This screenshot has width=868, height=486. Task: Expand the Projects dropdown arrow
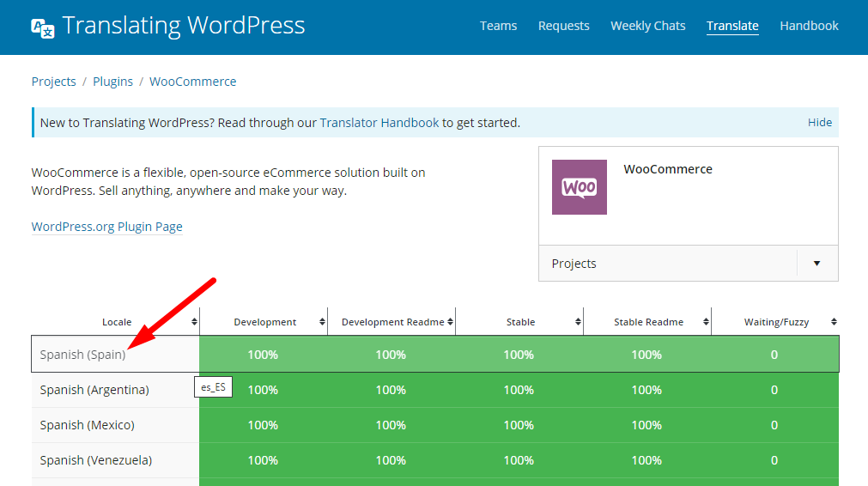pos(817,264)
